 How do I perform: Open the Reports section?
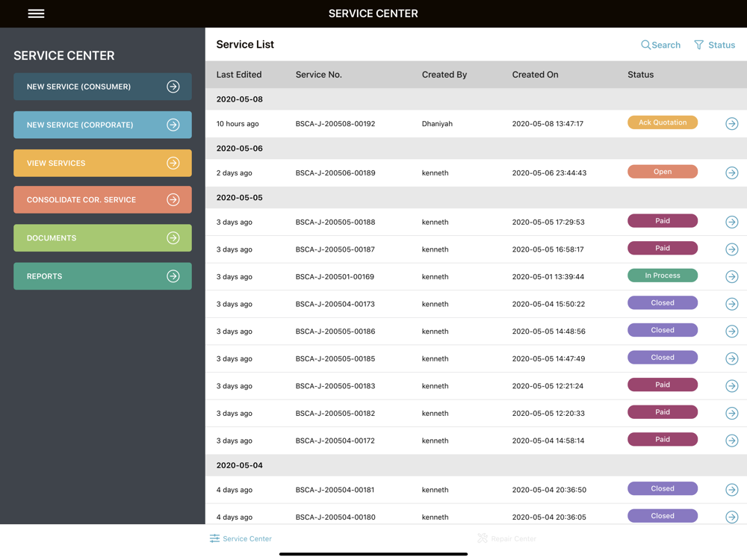[102, 276]
